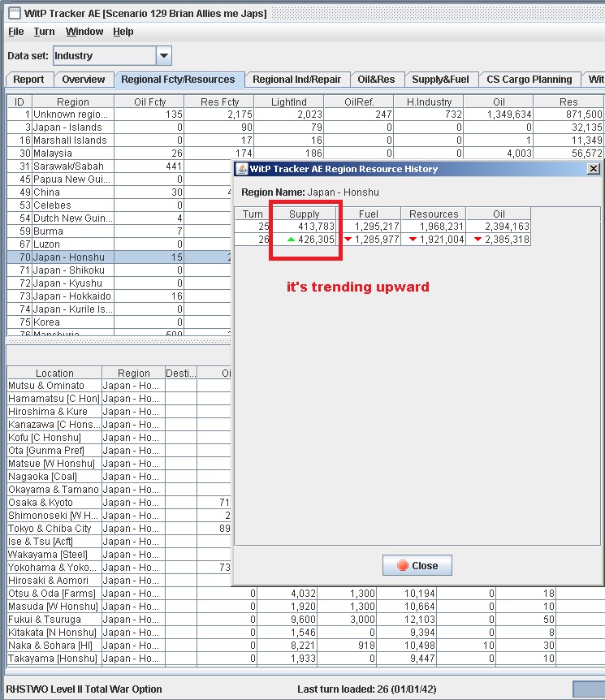The height and width of the screenshot is (700, 605).
Task: Close the Region Resource History dialog with X
Action: pos(594,169)
